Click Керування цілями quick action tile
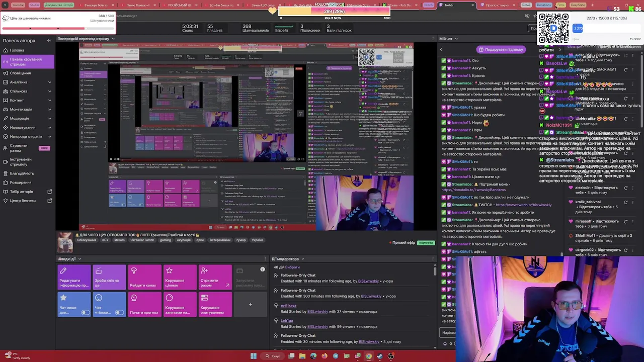Image resolution: width=644 pixels, height=362 pixels. click(x=180, y=277)
